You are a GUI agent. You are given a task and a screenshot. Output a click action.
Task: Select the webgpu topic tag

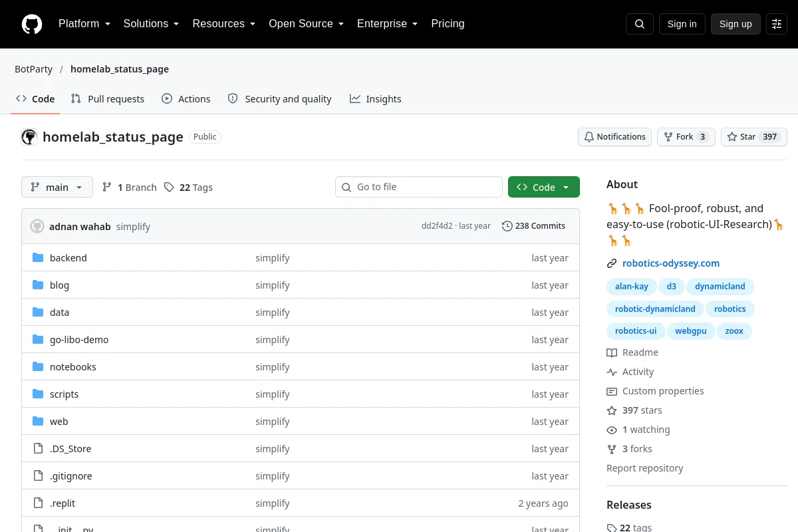(691, 331)
